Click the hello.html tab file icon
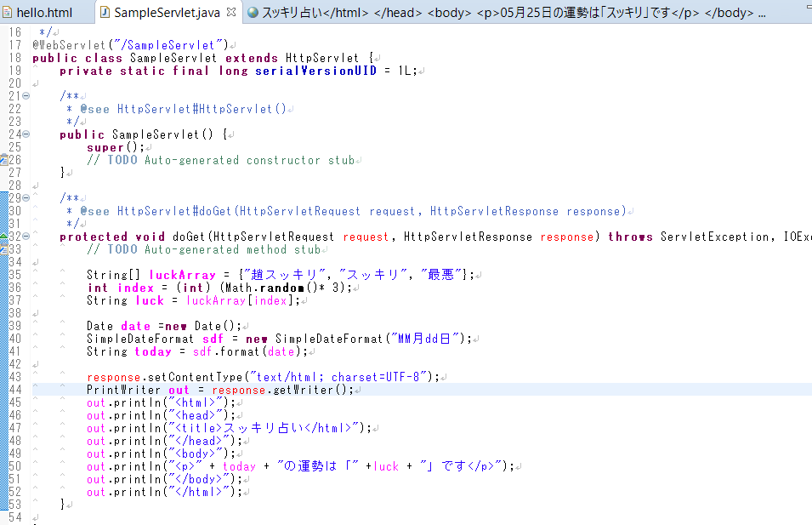The image size is (812, 525). pyautogui.click(x=8, y=13)
